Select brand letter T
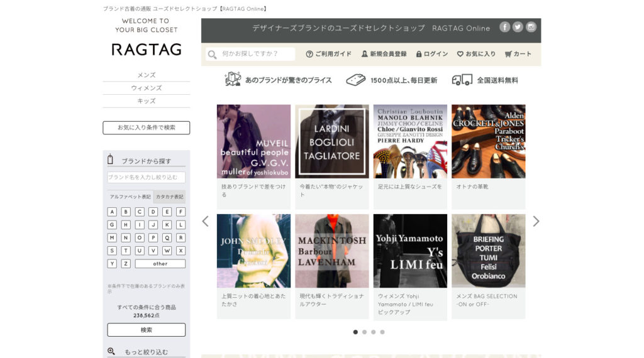Screen dimensions: 644x358 point(126,251)
